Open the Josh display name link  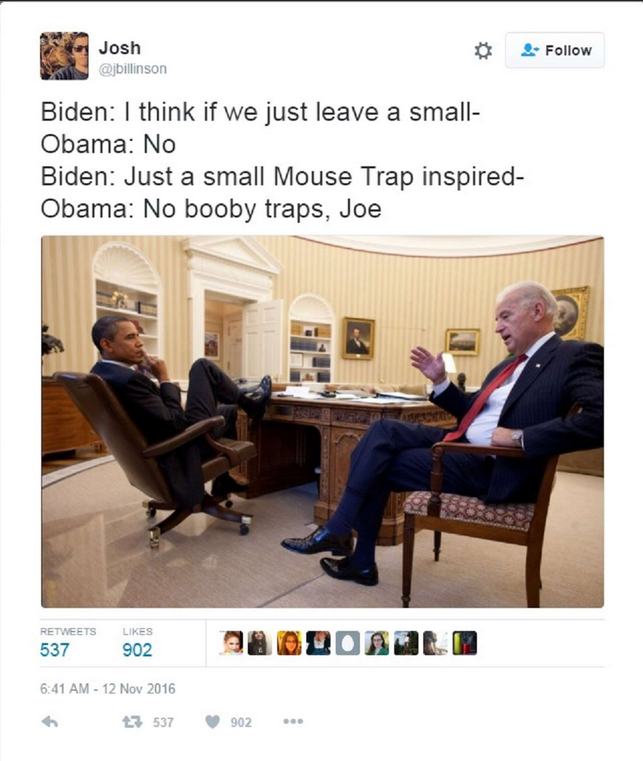coord(120,48)
